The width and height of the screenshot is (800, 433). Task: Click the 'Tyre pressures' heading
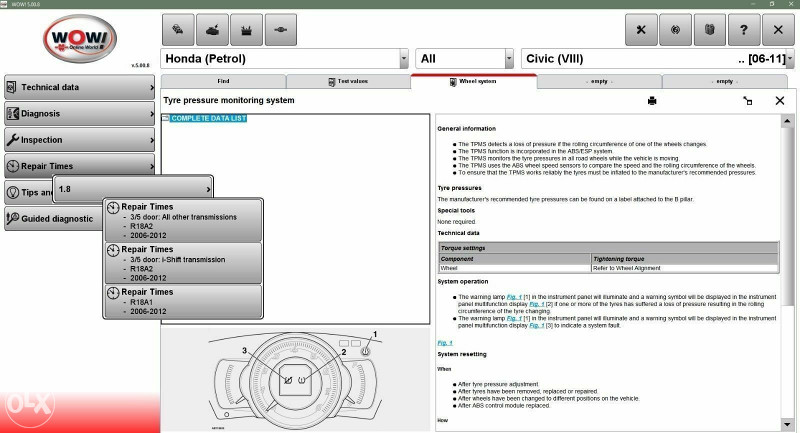459,188
